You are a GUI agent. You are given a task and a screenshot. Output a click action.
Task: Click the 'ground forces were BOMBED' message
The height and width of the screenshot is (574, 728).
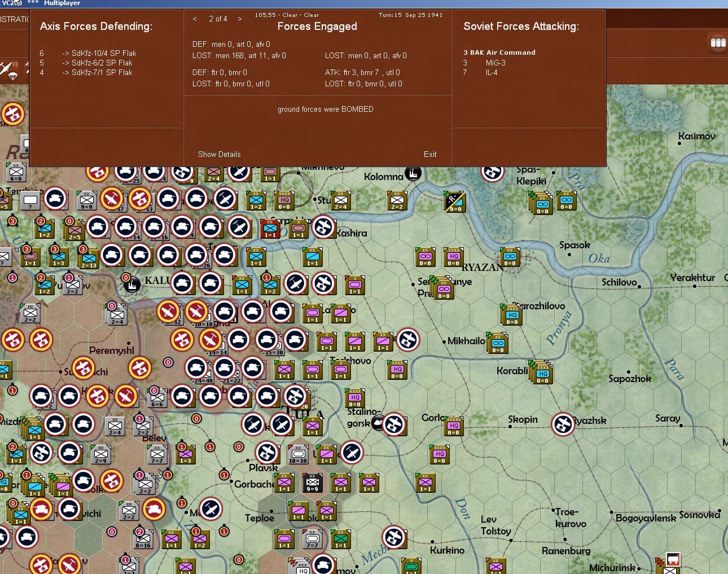point(326,109)
